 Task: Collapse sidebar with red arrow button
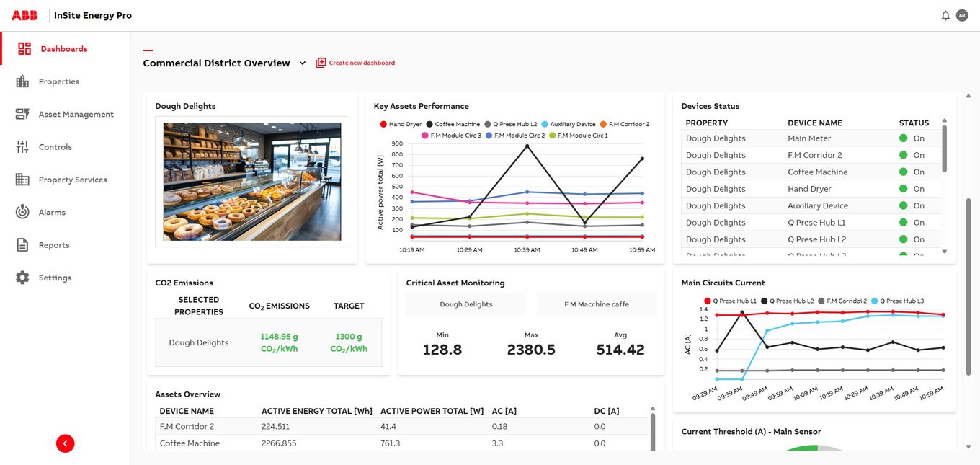point(65,443)
